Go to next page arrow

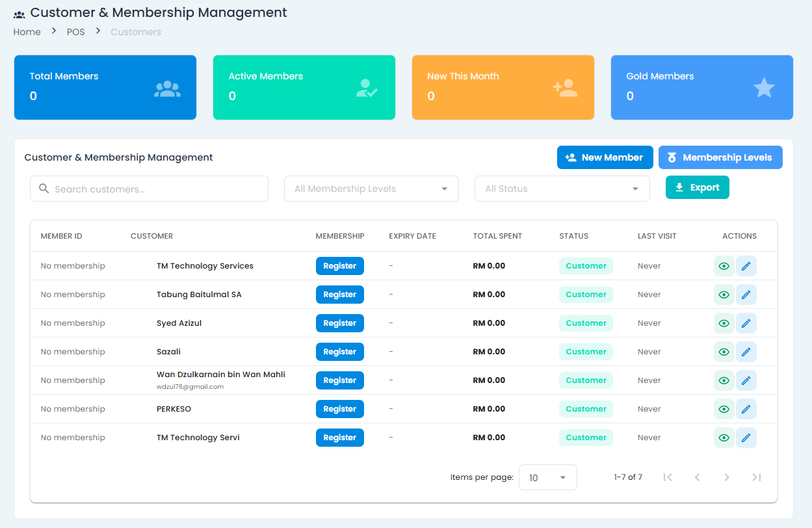(727, 477)
